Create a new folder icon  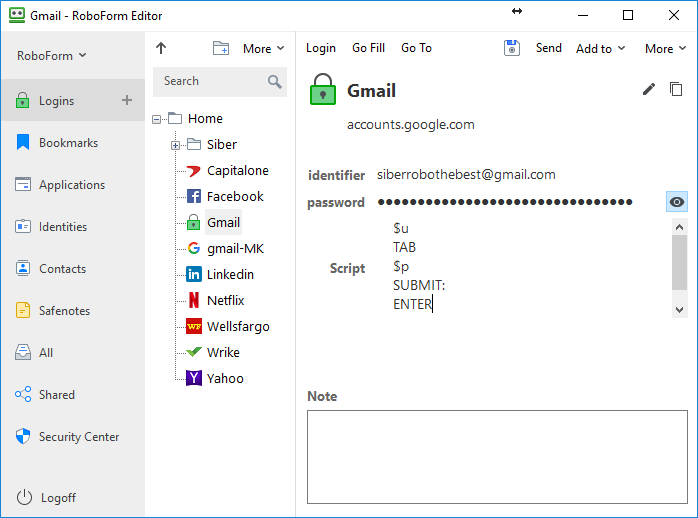pyautogui.click(x=221, y=48)
